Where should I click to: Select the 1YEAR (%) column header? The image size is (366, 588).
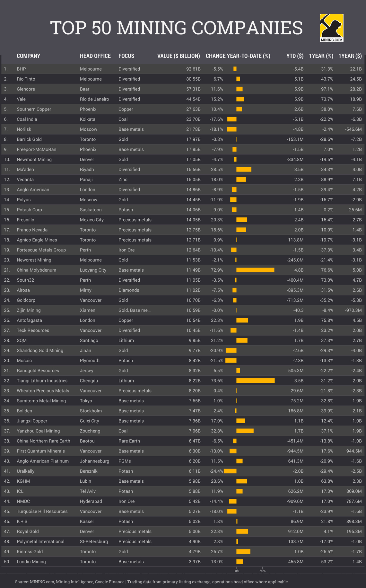pyautogui.click(x=321, y=56)
